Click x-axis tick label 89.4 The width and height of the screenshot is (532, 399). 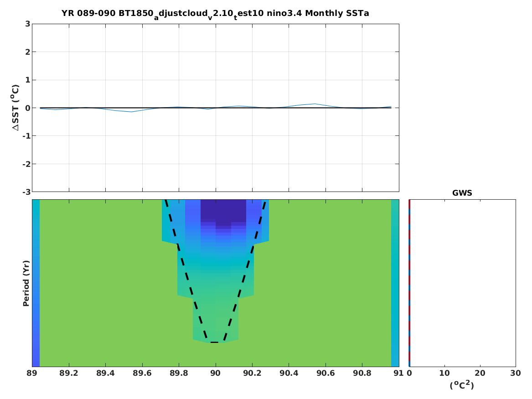105,373
